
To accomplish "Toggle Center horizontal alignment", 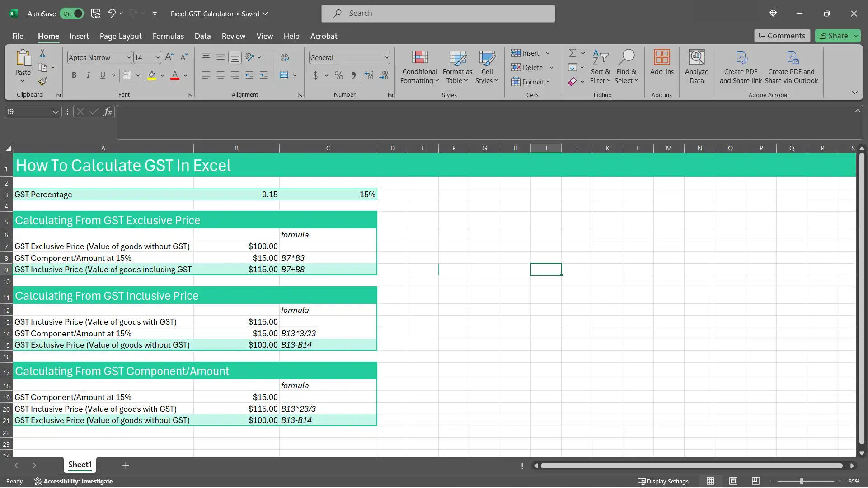I will (221, 75).
